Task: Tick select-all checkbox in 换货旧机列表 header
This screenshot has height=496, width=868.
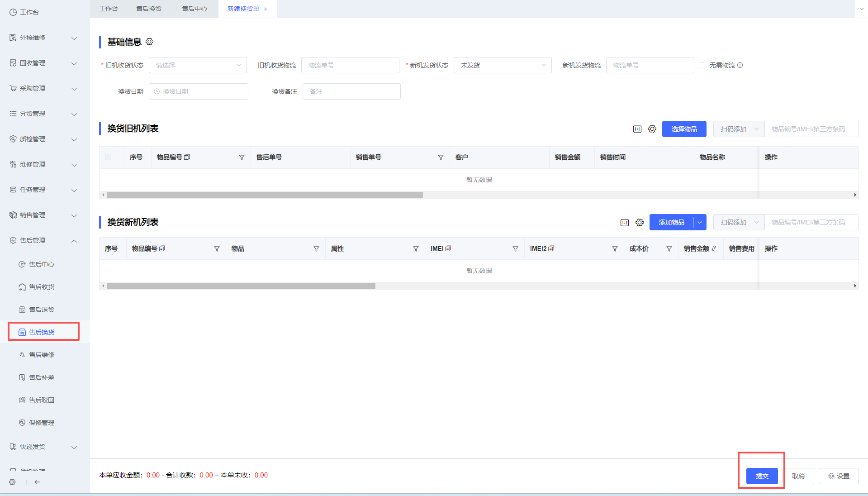Action: tap(108, 157)
